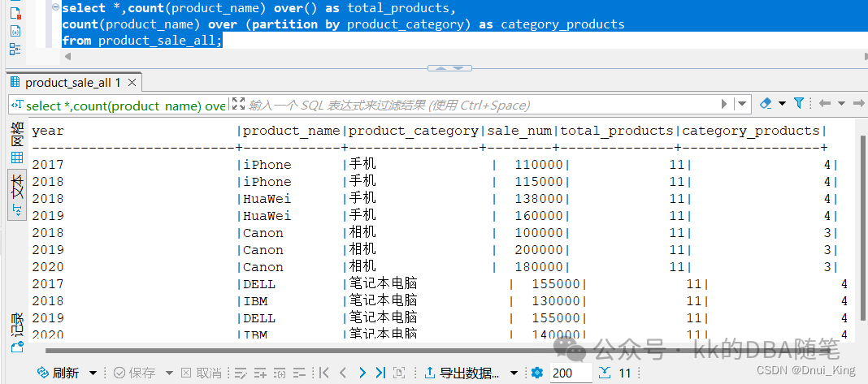This screenshot has height=384, width=868.
Task: Click the SQL filter expression input field
Action: coord(471,104)
